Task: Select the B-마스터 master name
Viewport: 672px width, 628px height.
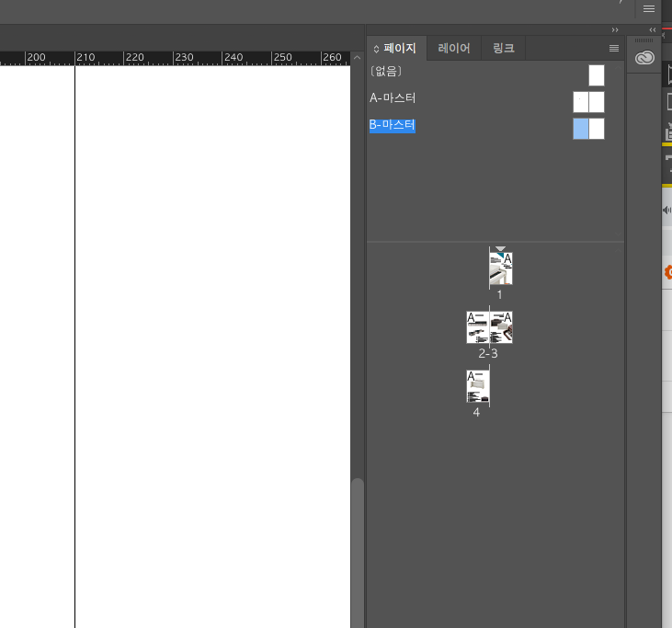Action: [393, 125]
